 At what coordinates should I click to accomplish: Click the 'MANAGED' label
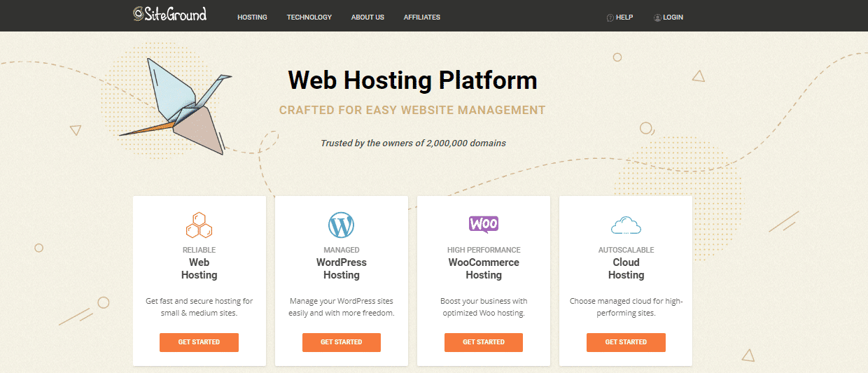point(342,250)
